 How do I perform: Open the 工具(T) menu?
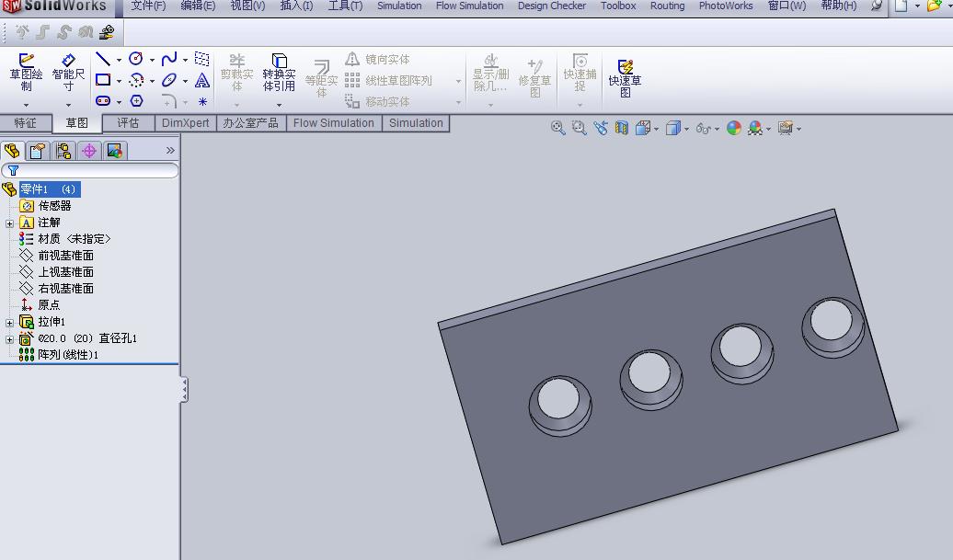tap(345, 6)
